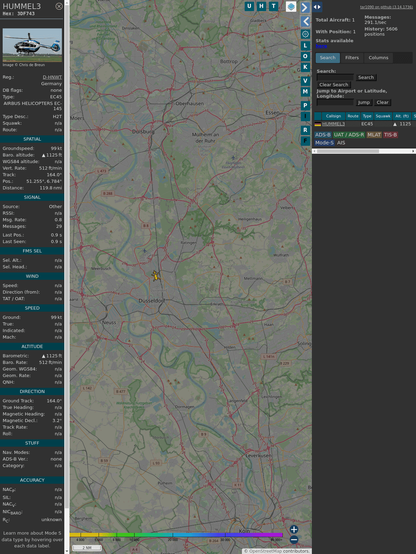
Task: Click the L map option button
Action: [305, 46]
